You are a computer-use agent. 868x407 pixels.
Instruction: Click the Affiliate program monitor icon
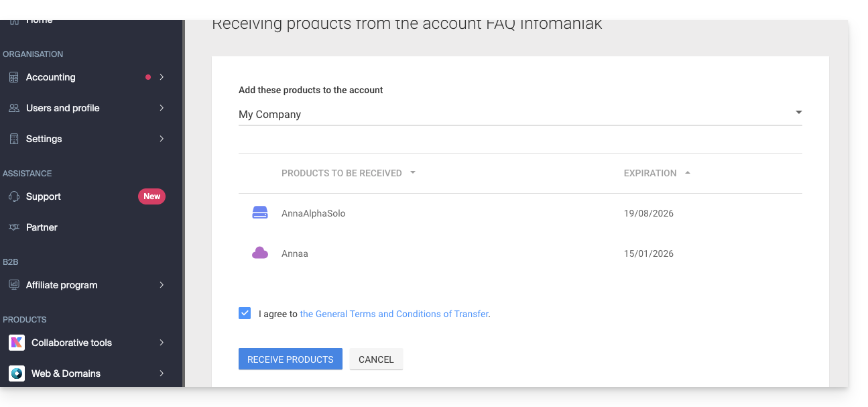[13, 285]
